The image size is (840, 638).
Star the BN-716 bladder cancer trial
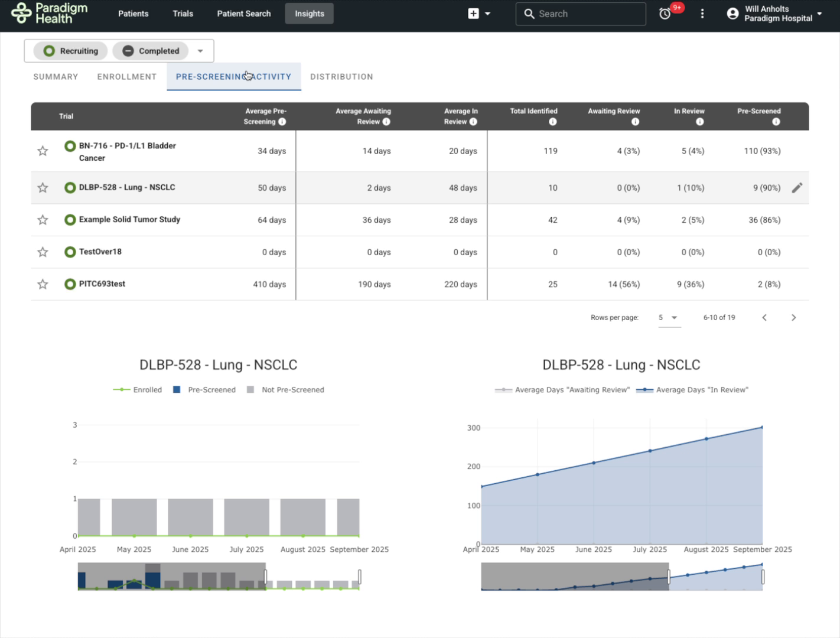point(43,151)
